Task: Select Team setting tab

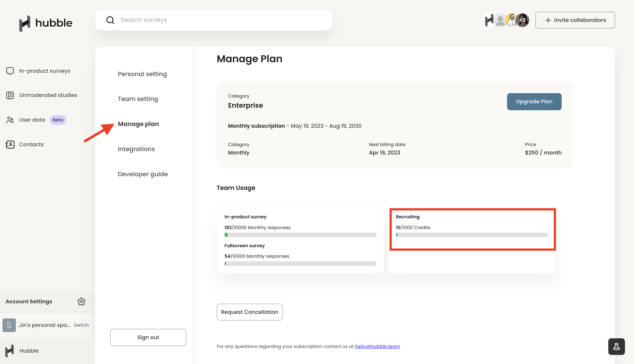Action: point(138,99)
